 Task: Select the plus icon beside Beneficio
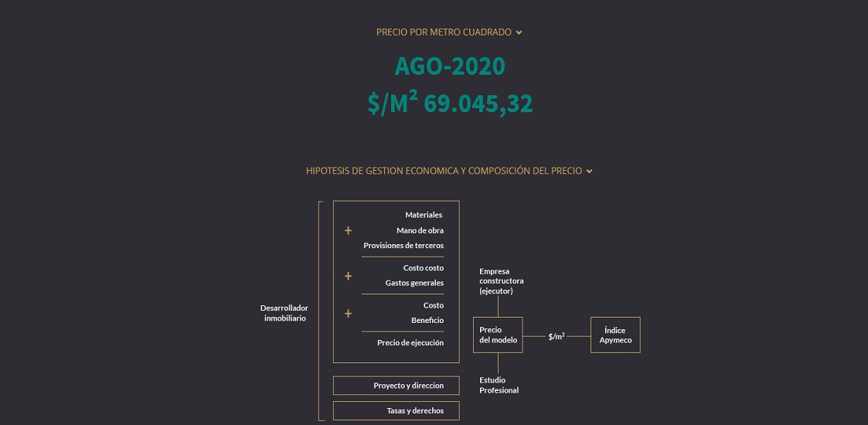coord(348,313)
